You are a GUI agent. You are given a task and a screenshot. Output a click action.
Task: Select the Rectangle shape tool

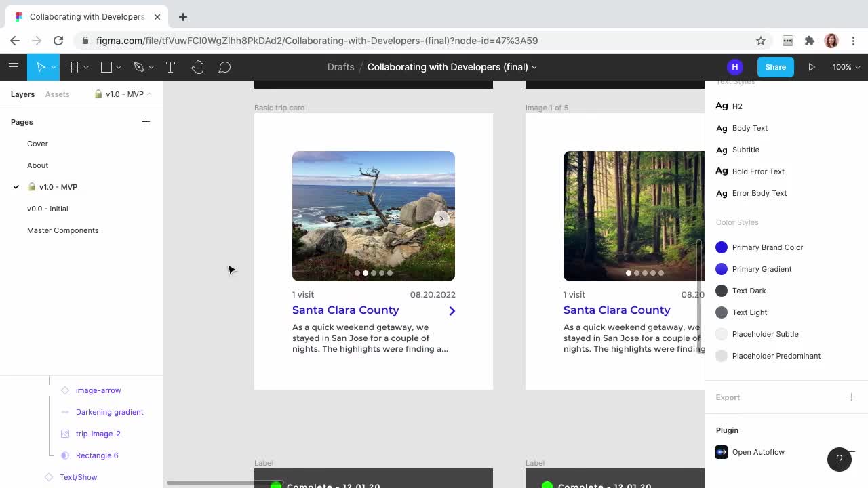pyautogui.click(x=106, y=67)
